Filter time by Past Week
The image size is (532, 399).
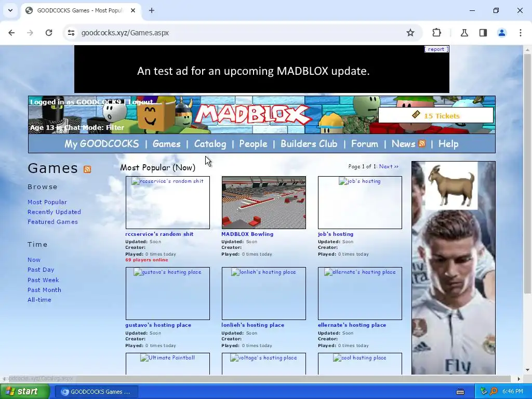coord(43,280)
